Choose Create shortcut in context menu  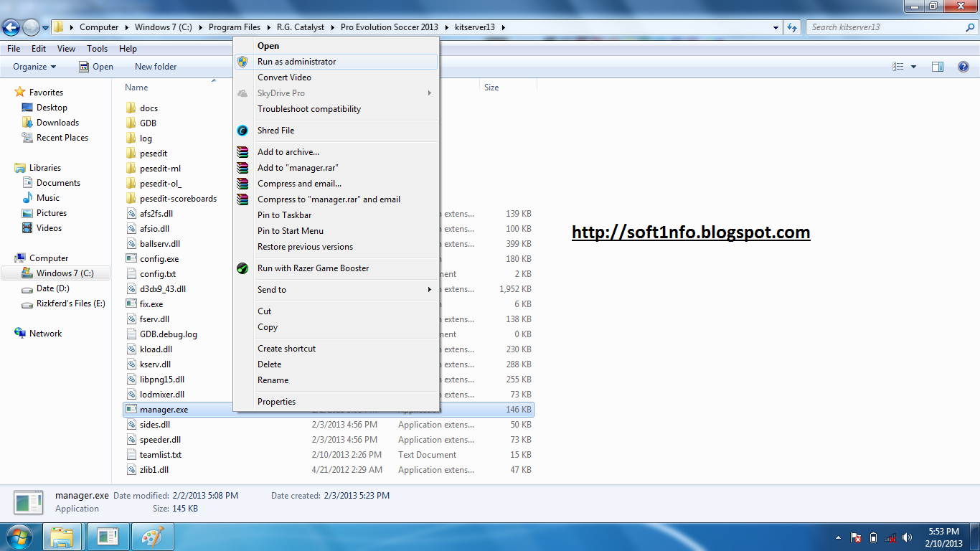point(286,349)
